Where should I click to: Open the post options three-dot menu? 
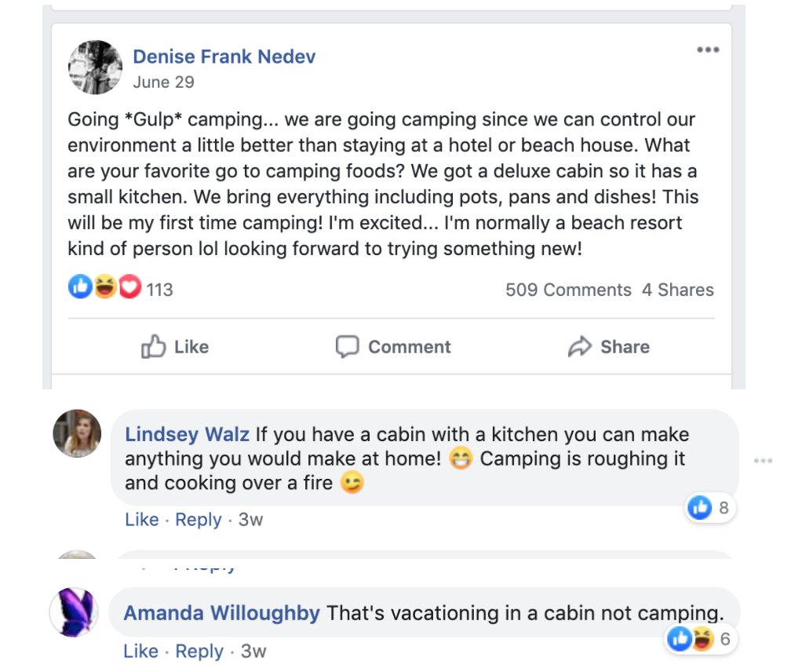tap(707, 50)
